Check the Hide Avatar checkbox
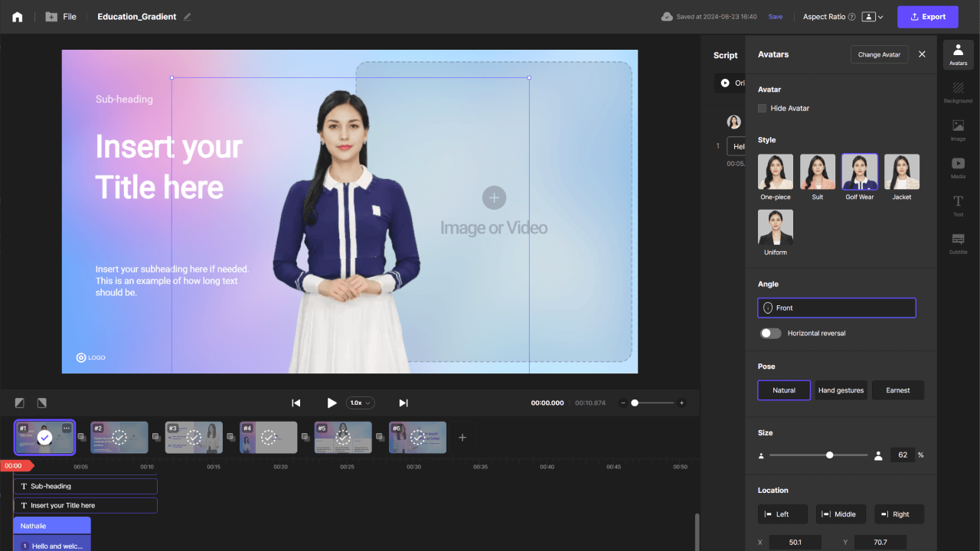Screen dimensions: 980x551 762,108
